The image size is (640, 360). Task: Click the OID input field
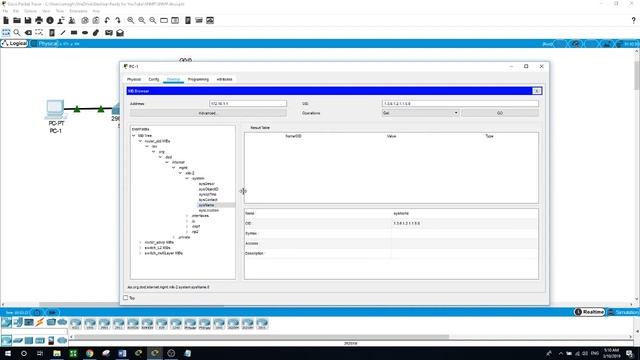460,104
